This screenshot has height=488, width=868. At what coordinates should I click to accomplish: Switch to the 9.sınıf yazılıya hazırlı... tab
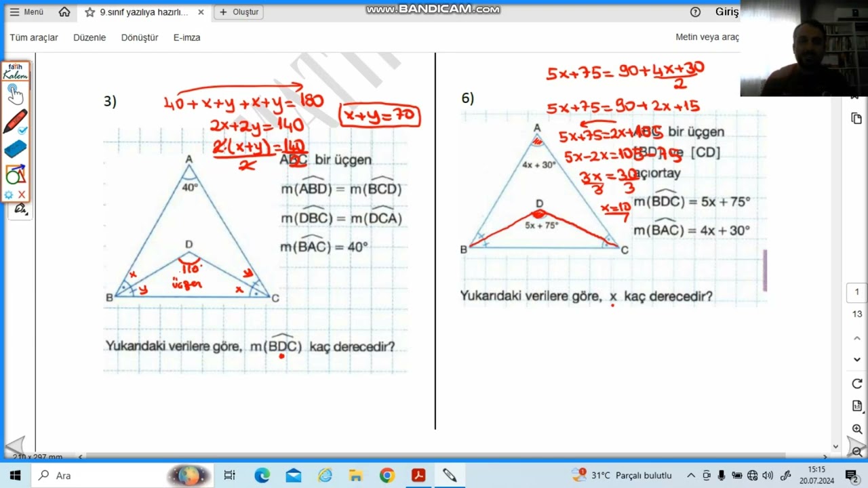[142, 12]
